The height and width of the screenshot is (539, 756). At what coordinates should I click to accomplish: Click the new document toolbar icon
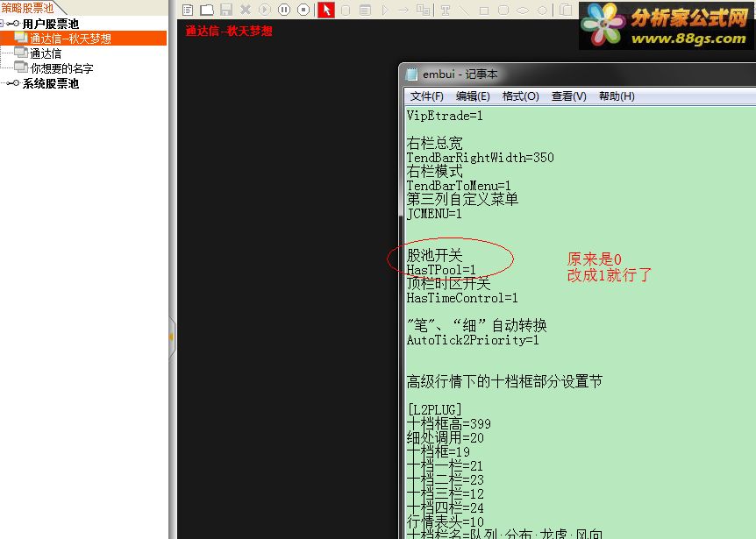click(188, 10)
